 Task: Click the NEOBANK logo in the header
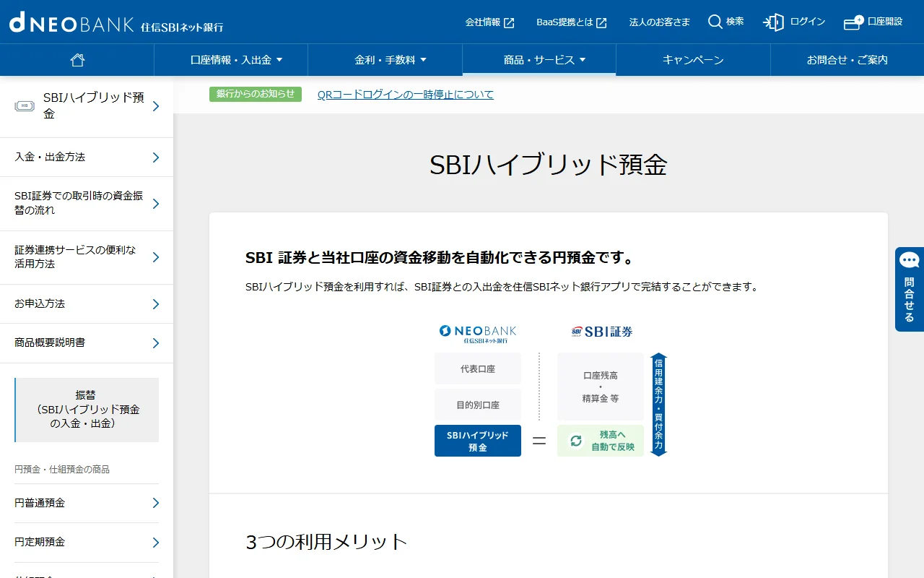116,22
